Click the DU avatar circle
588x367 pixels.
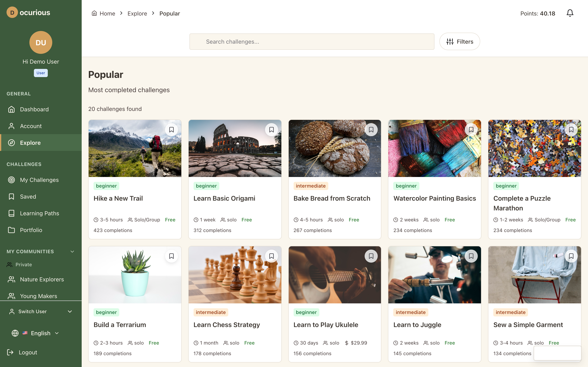pyautogui.click(x=41, y=42)
